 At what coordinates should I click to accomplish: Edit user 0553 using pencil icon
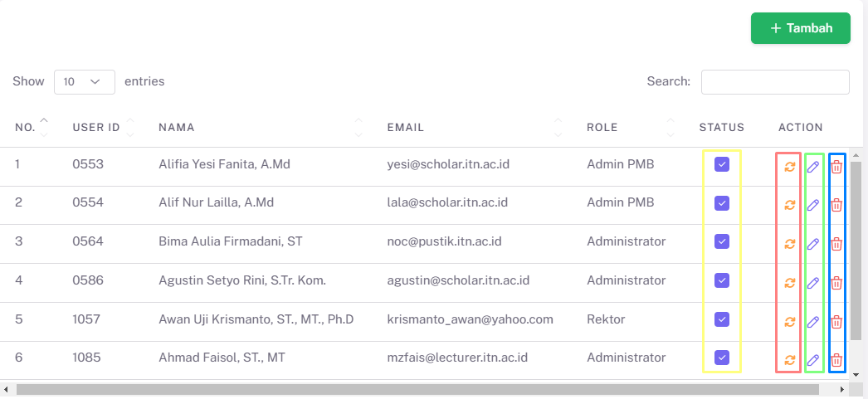[812, 167]
